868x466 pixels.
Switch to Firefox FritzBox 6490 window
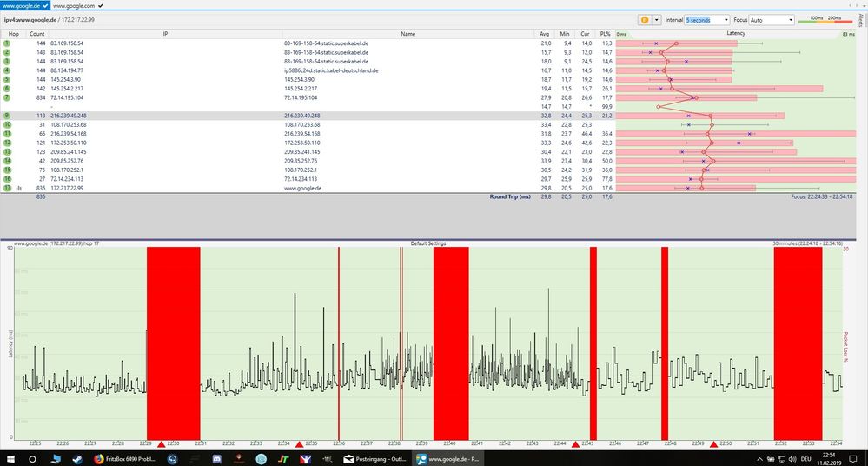(126, 459)
